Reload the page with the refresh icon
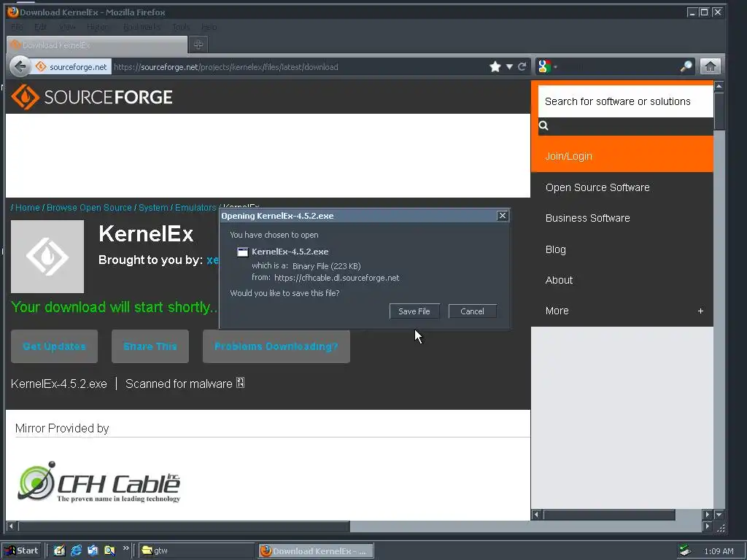This screenshot has width=747, height=560. point(522,66)
